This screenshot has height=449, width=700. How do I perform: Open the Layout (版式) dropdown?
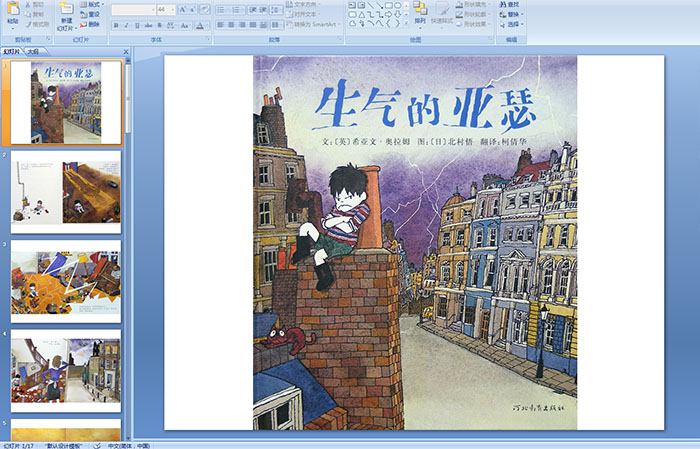click(92, 4)
